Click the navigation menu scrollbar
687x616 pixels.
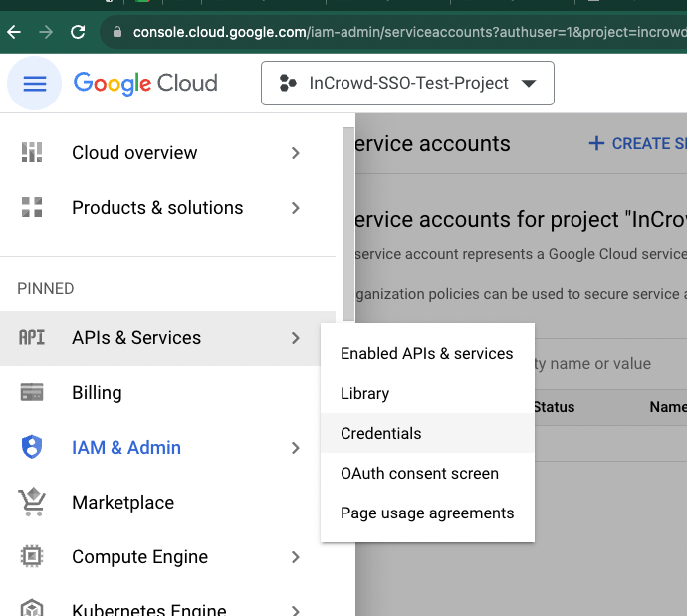[348, 224]
